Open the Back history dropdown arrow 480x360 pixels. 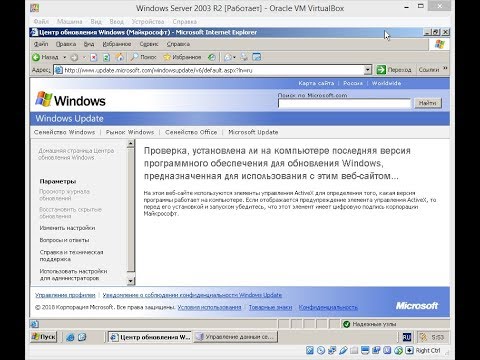click(65, 57)
